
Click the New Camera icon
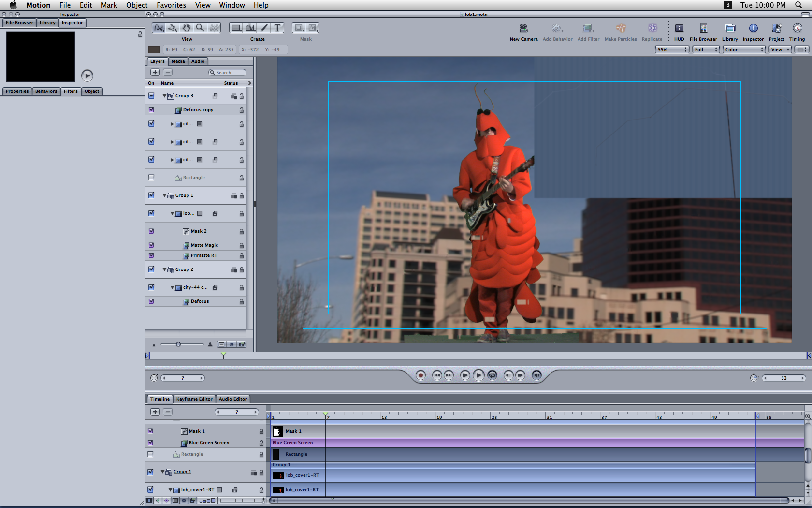click(523, 29)
